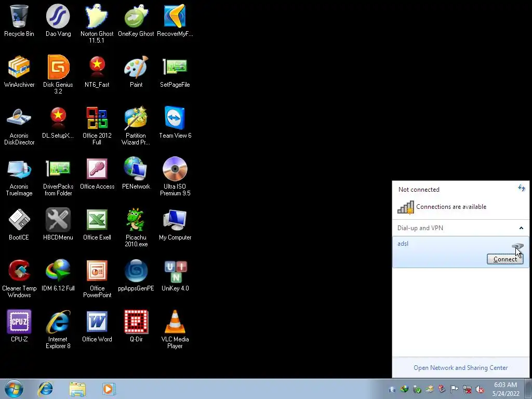Select the Ultra ISO Premium 9.5 icon
Image resolution: width=532 pixels, height=399 pixels.
click(175, 177)
